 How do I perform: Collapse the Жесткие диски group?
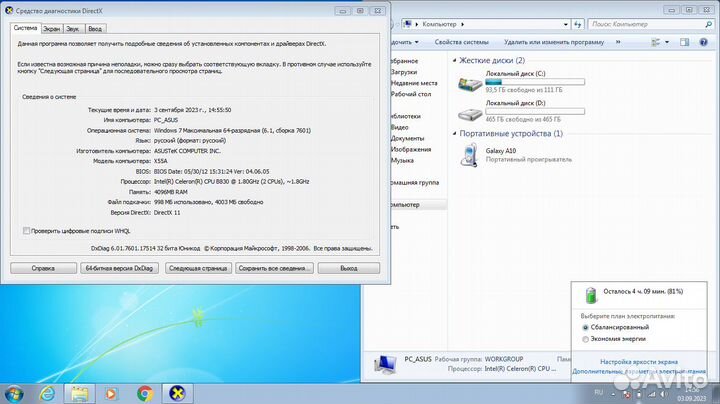point(455,61)
